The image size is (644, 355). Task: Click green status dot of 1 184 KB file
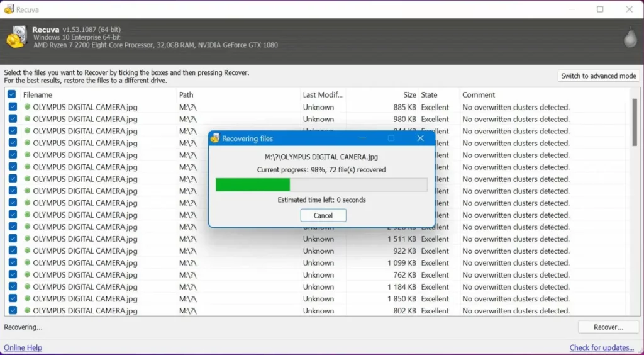[27, 286]
